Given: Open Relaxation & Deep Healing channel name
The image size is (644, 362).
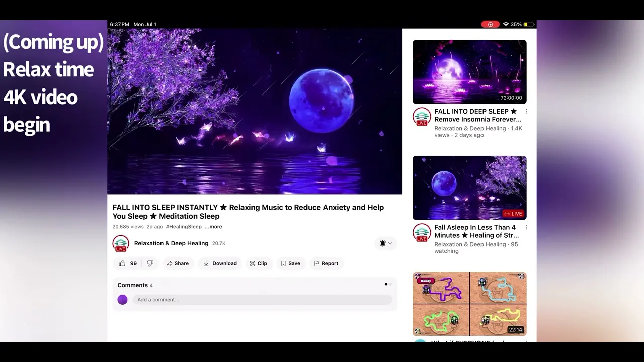Looking at the screenshot, I should (x=171, y=243).
